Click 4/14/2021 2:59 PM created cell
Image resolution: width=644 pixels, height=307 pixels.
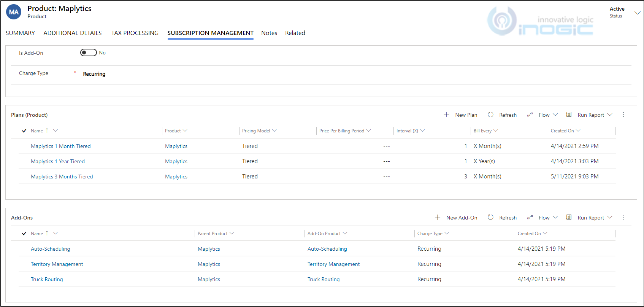pos(574,146)
